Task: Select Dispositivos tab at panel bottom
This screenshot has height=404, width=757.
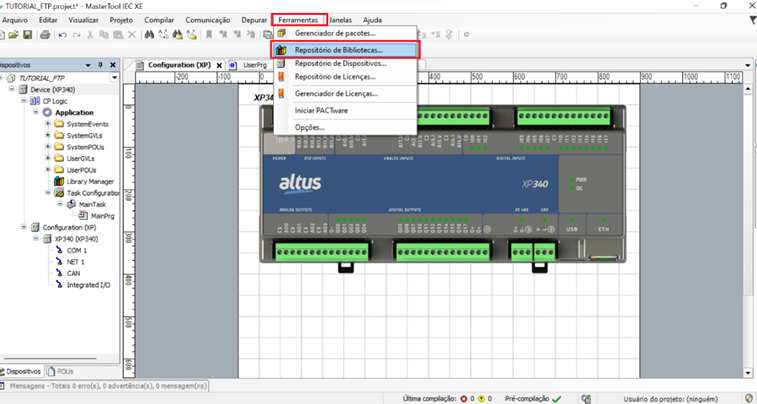Action: [x=22, y=372]
